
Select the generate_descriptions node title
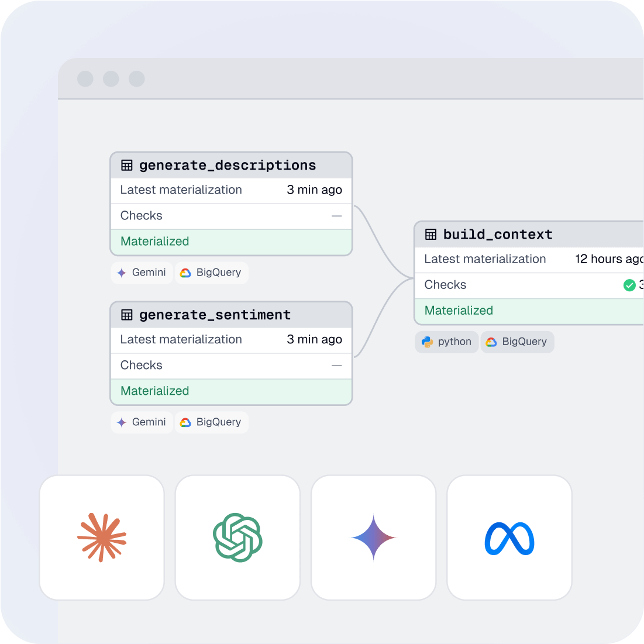[x=228, y=166]
